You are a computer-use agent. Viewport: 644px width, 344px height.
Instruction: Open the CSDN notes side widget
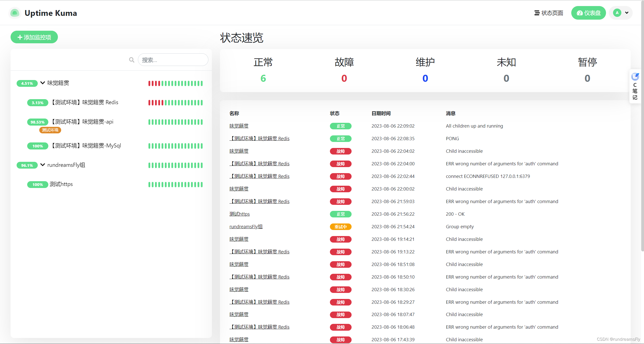coord(635,86)
